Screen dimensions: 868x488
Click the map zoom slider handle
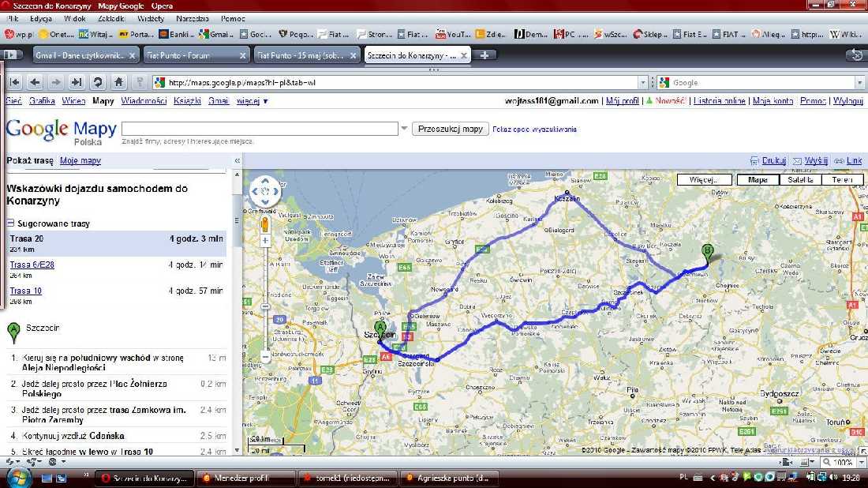point(265,306)
